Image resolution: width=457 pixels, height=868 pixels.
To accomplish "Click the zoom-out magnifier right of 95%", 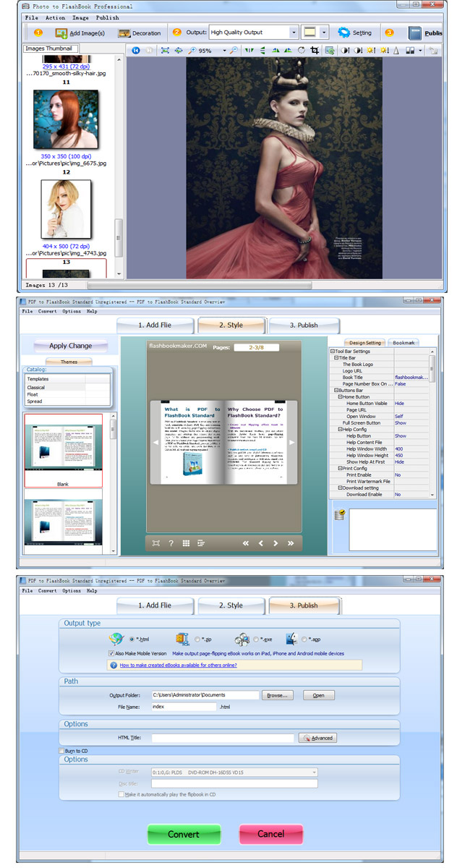I will (x=233, y=51).
